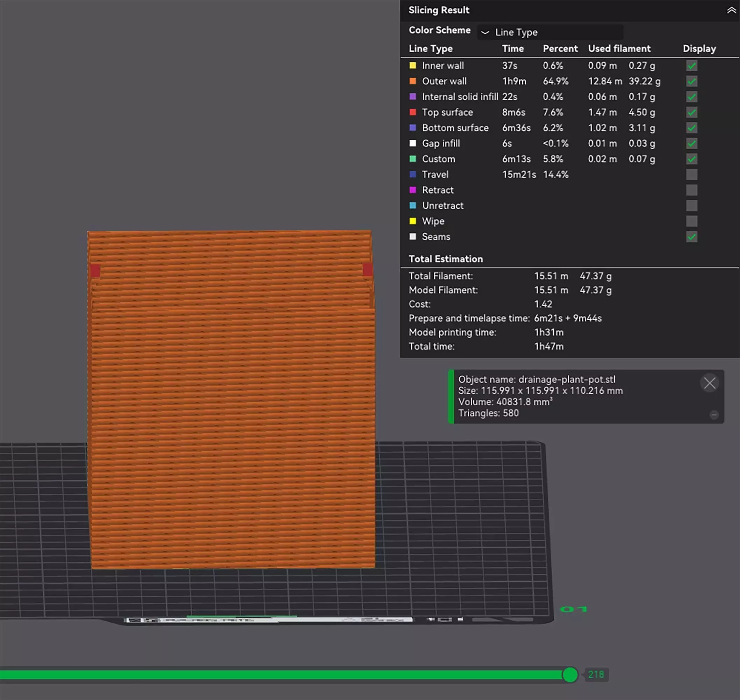Enable Retract display checkbox

click(x=691, y=190)
